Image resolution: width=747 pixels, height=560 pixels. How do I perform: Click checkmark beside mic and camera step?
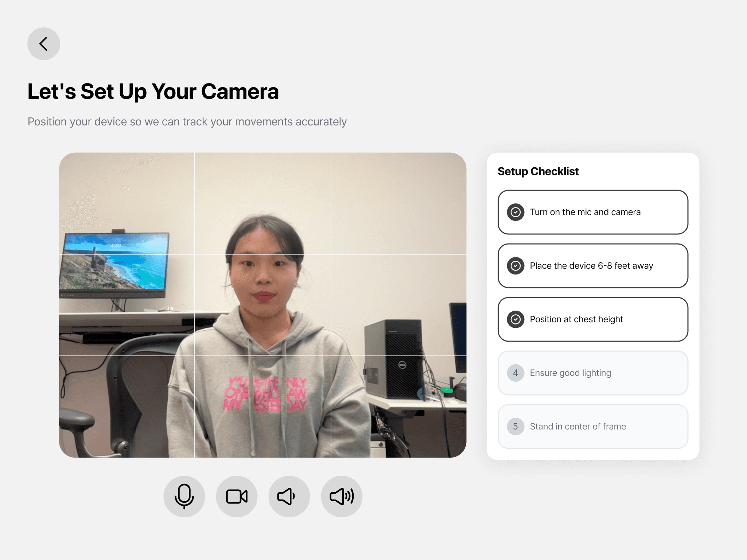(x=515, y=212)
